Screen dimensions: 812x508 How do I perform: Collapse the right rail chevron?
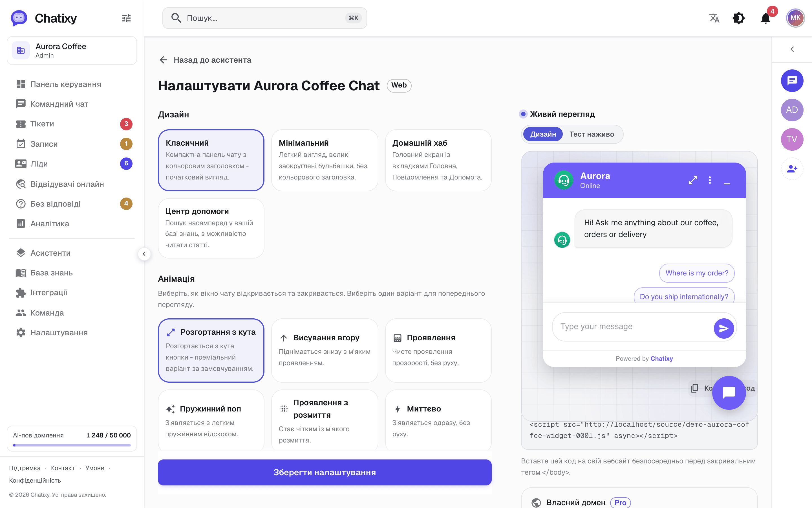[792, 49]
